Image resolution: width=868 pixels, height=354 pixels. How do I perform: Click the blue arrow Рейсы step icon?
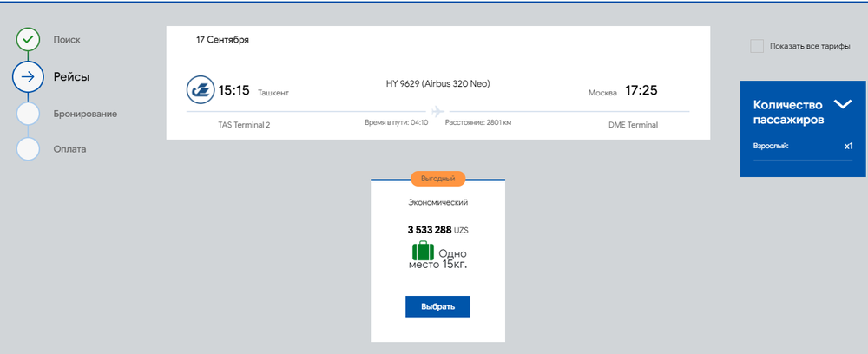(29, 77)
